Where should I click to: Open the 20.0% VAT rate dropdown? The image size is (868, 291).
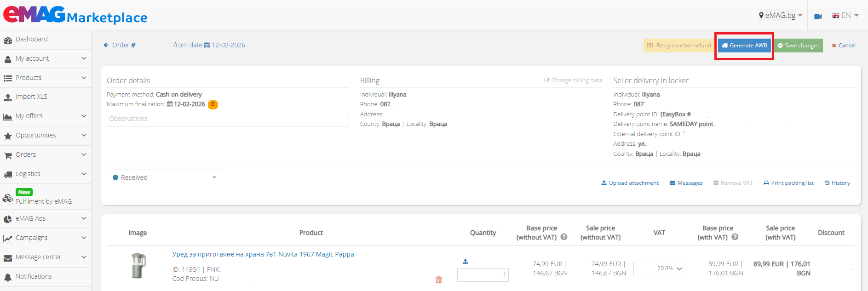click(x=659, y=268)
